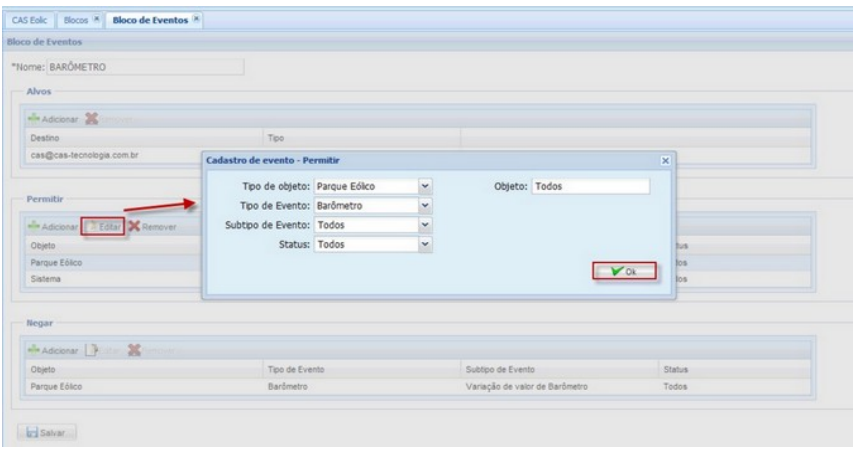Expand the Status dropdown in dialog
Viewport: 858px width, 453px height.
click(424, 244)
